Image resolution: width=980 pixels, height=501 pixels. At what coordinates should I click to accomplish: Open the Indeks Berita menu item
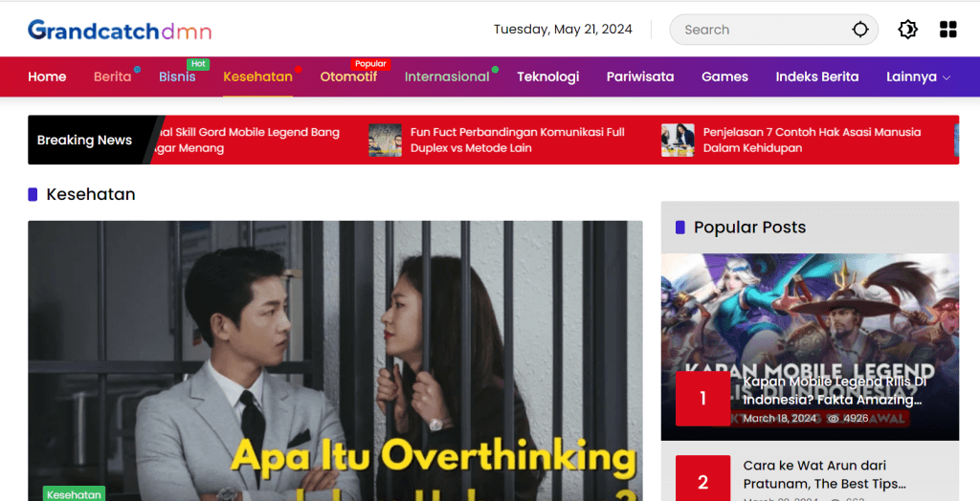[817, 76]
